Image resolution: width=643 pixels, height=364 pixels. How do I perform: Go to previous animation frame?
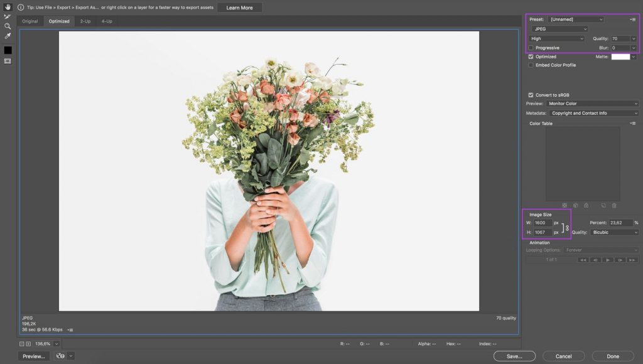pos(595,260)
